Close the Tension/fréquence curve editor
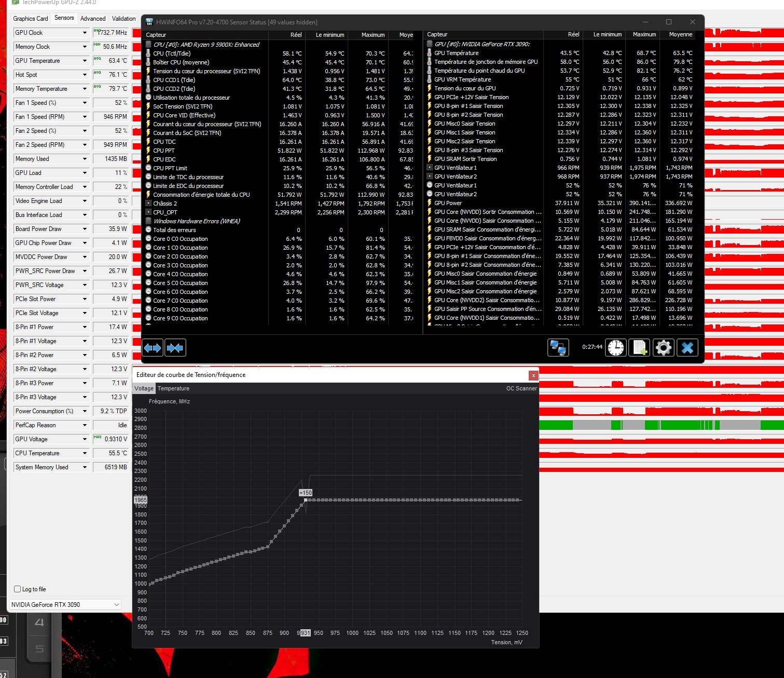The height and width of the screenshot is (678, 784). [x=533, y=375]
